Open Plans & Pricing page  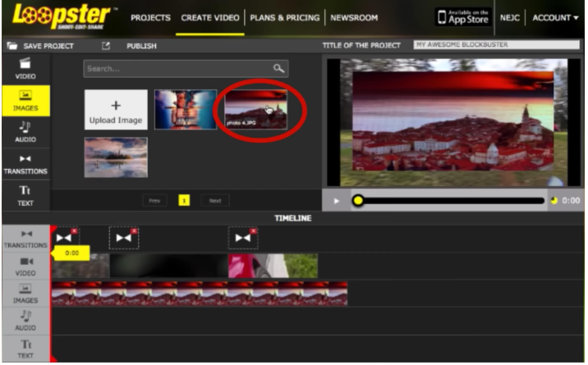(285, 17)
